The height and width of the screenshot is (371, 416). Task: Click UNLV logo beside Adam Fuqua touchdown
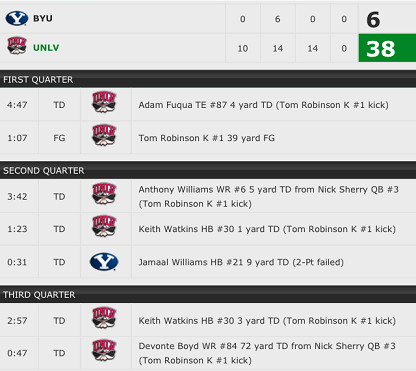[104, 102]
